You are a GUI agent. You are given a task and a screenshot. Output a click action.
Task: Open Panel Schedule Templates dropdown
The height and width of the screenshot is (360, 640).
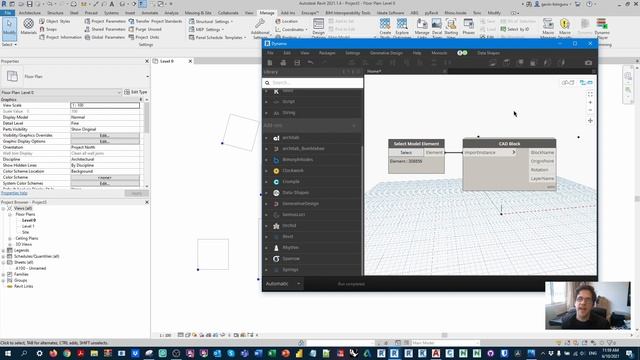pyautogui.click(x=218, y=37)
